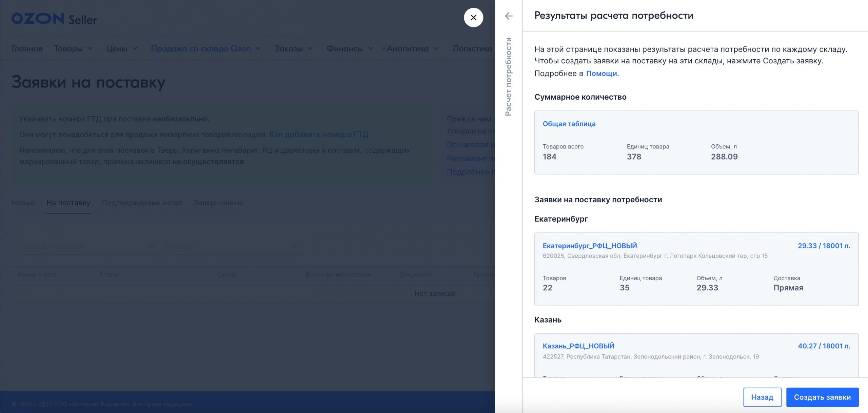Click the 29.33 / 18001 л. volume value
The height and width of the screenshot is (413, 868).
824,246
